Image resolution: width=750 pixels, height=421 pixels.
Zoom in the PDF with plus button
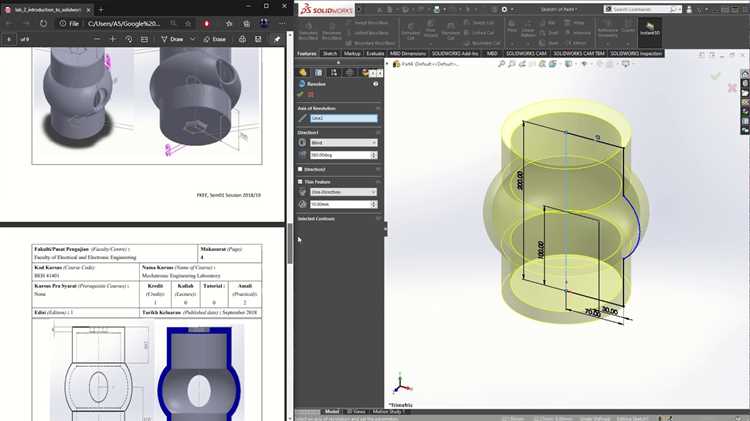click(113, 39)
